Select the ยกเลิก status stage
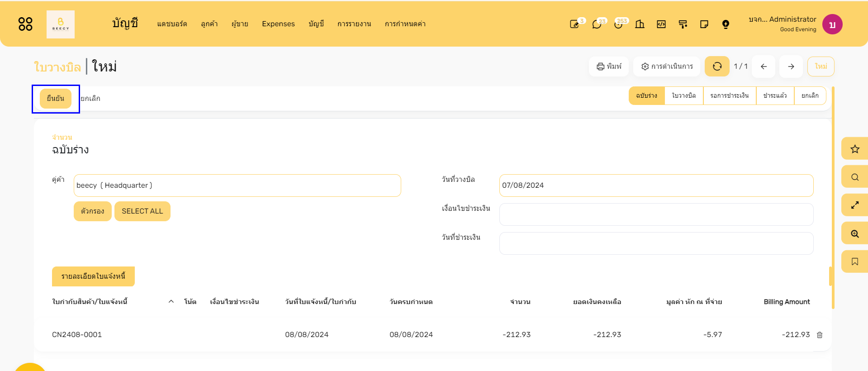868x371 pixels. 810,95
